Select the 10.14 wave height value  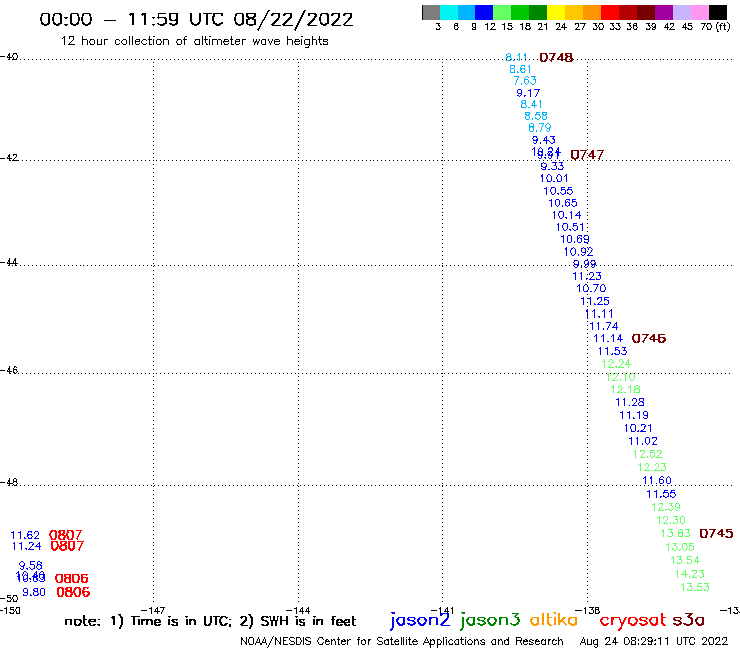point(567,215)
